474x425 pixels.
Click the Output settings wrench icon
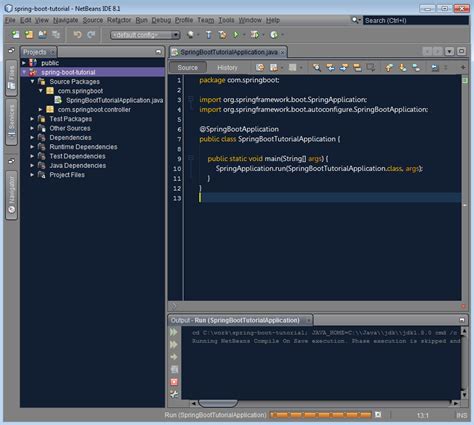click(174, 394)
